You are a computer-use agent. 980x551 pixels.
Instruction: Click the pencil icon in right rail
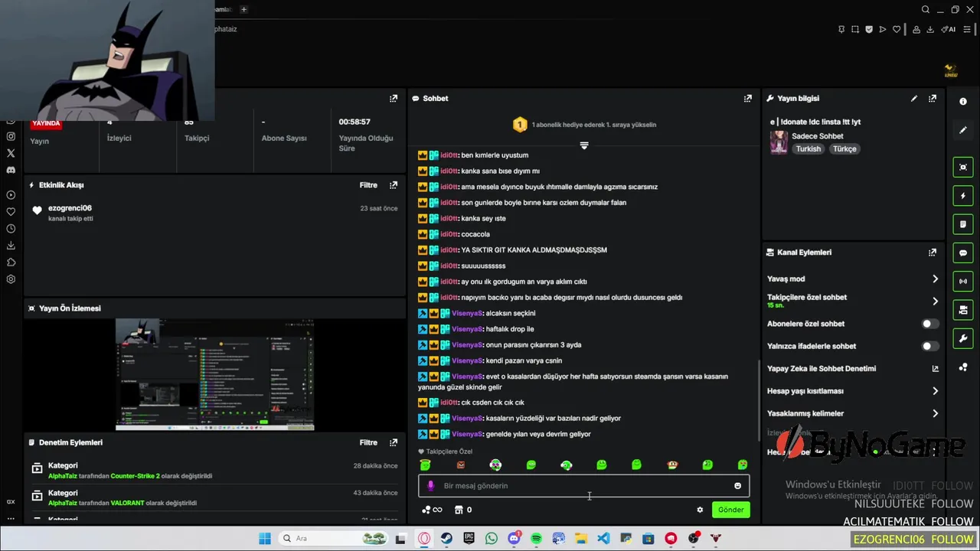[963, 130]
